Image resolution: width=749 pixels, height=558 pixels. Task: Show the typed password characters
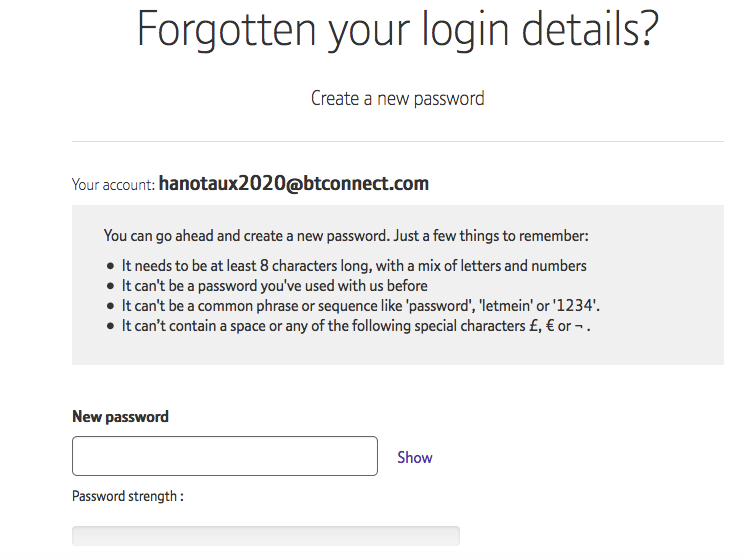click(414, 457)
